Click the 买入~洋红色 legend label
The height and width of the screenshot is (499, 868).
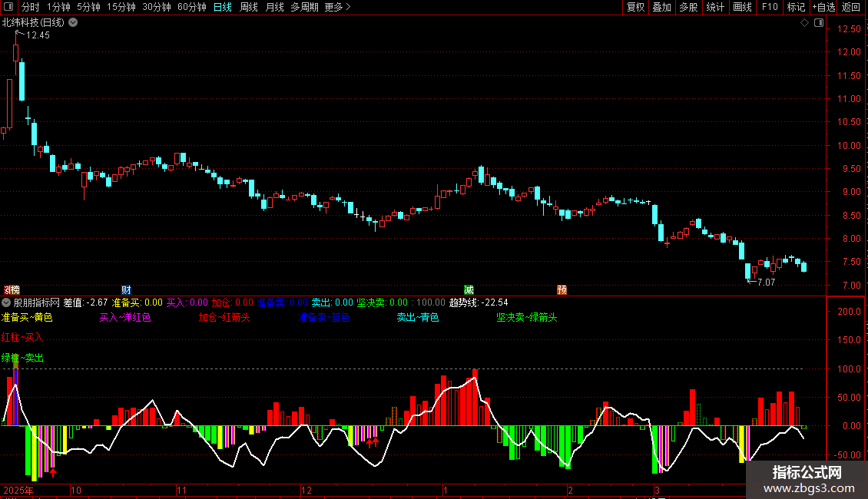coord(125,318)
